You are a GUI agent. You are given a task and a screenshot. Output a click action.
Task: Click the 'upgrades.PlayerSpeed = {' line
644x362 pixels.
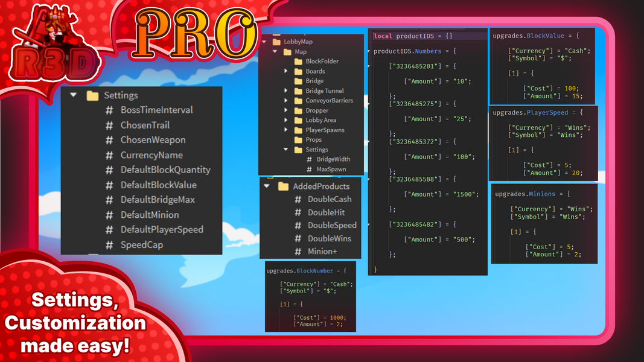pos(538,112)
